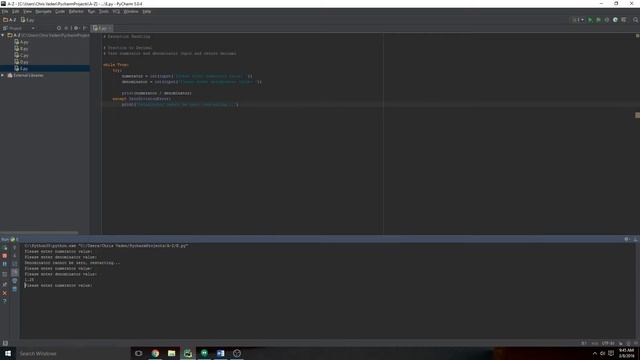Open the VCS menu

pyautogui.click(x=116, y=11)
